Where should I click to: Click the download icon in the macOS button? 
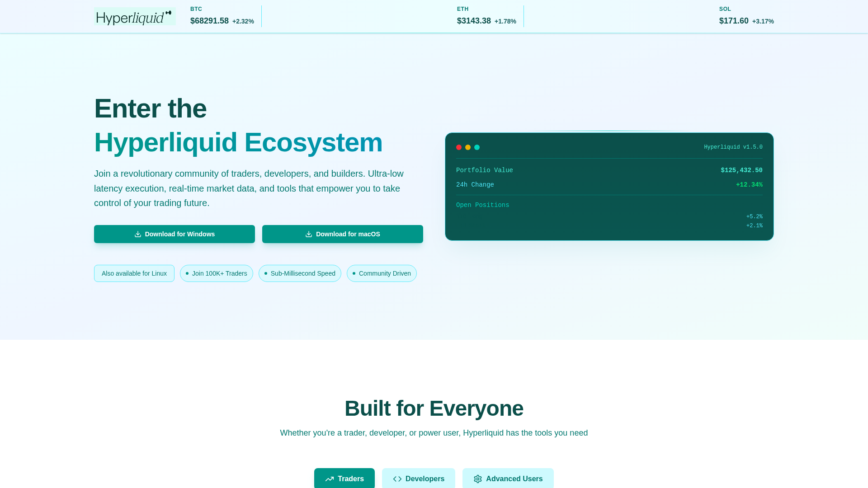click(x=309, y=234)
